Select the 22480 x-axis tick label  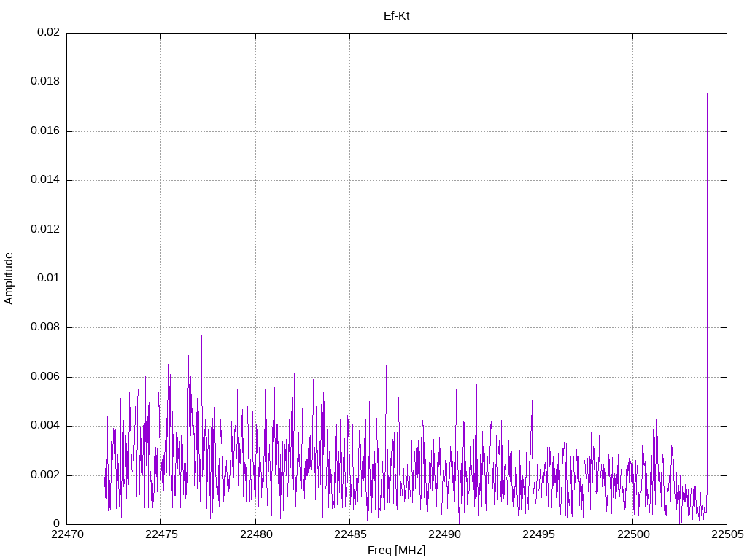pyautogui.click(x=255, y=535)
